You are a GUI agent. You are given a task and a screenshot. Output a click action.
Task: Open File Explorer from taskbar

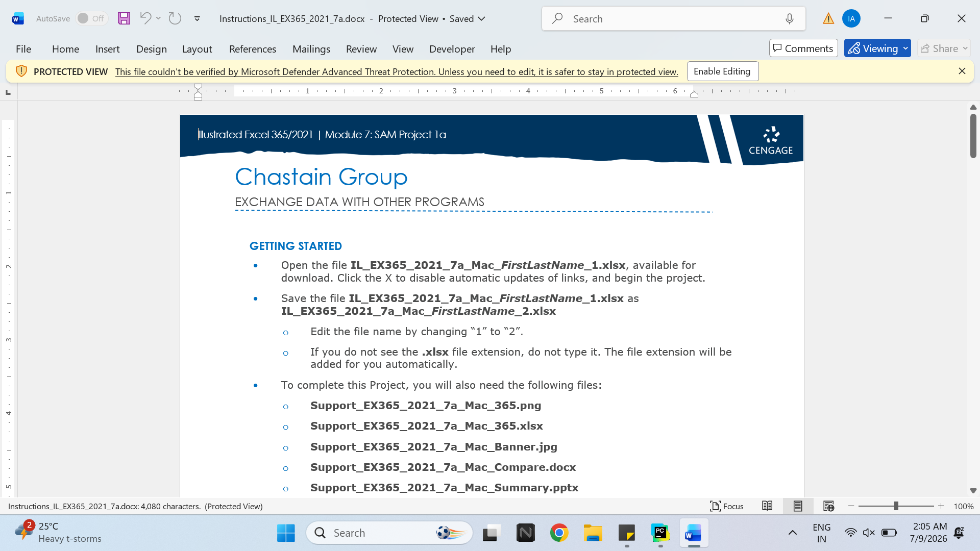coord(593,533)
